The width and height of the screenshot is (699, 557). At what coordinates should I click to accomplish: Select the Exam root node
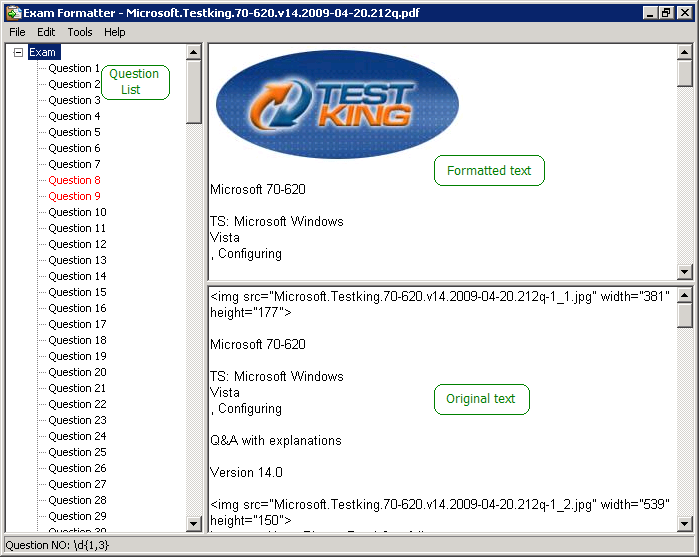click(43, 52)
